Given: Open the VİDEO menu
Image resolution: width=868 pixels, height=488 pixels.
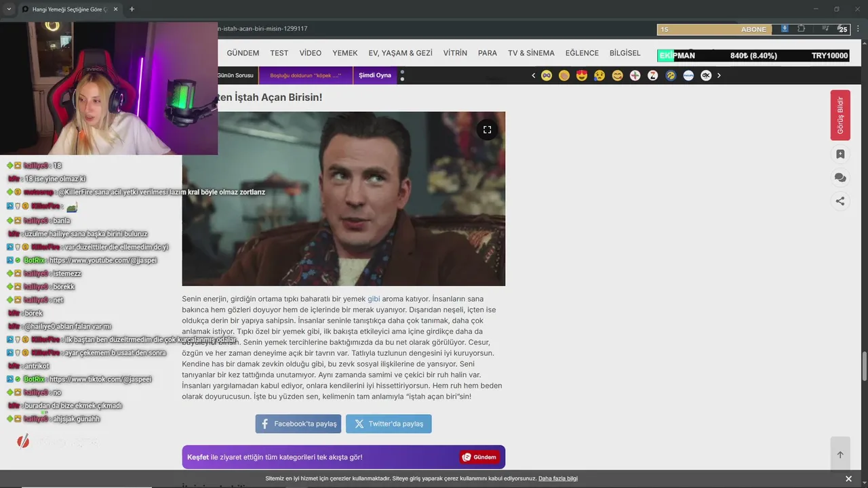Looking at the screenshot, I should click(311, 53).
